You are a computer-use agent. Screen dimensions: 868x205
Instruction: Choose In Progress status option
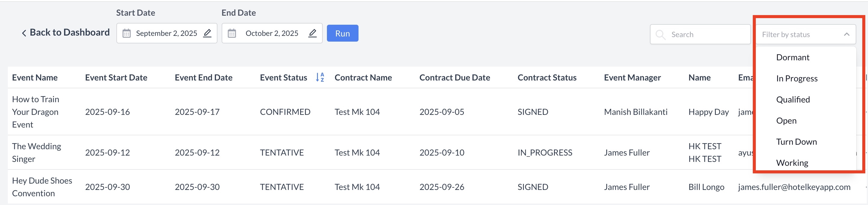tap(796, 78)
